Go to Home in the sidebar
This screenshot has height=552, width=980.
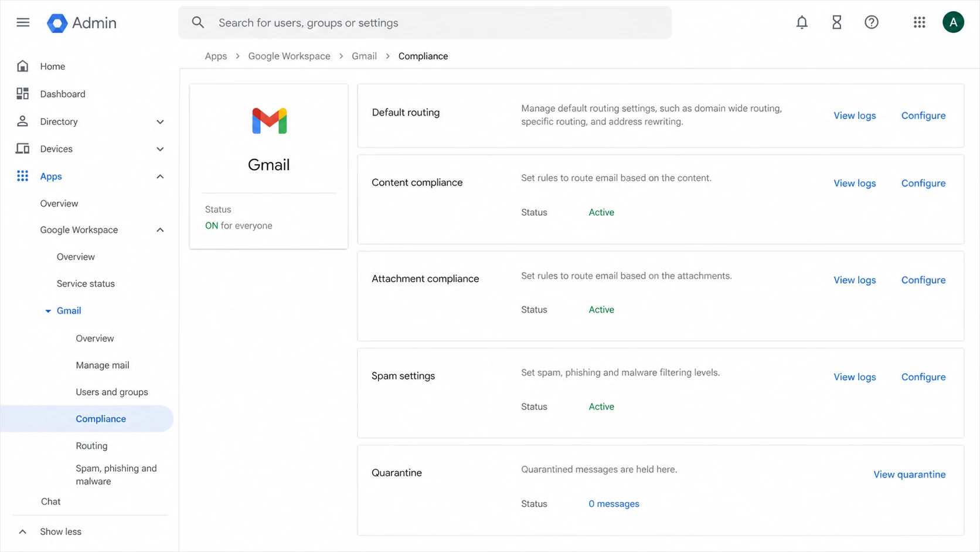click(x=52, y=66)
